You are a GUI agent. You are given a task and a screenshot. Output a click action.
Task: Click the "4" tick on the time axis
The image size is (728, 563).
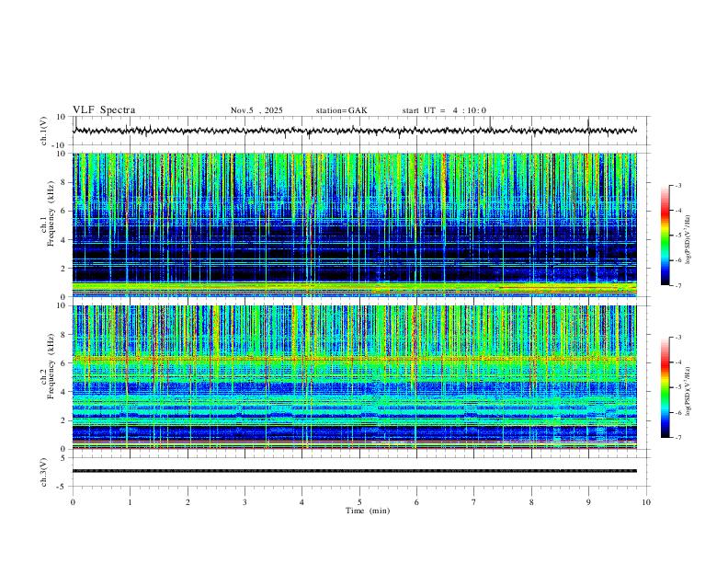[302, 502]
